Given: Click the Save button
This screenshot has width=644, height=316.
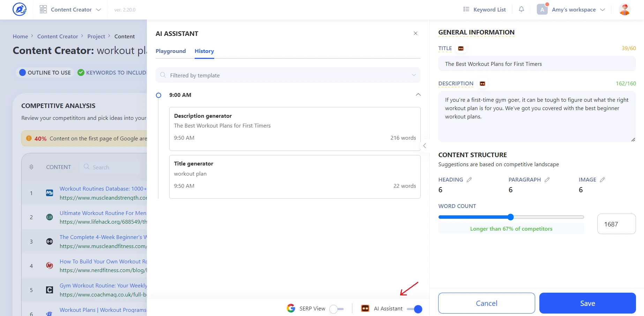Looking at the screenshot, I should pos(587,303).
